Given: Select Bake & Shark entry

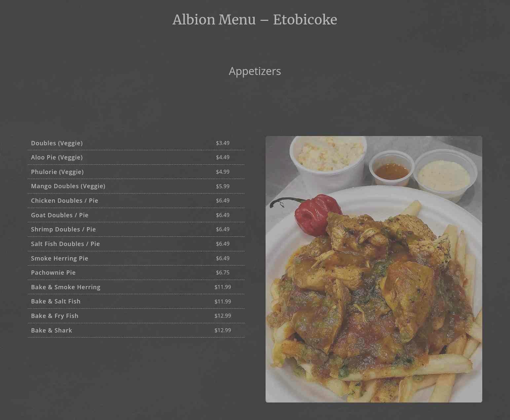Looking at the screenshot, I should tap(136, 330).
